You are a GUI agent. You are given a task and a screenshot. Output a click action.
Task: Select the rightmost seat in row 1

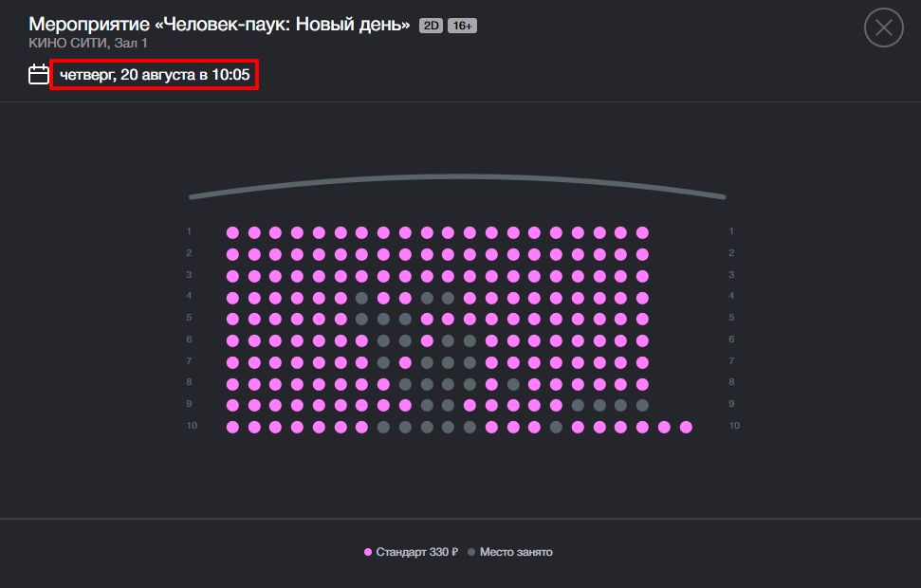click(x=642, y=232)
